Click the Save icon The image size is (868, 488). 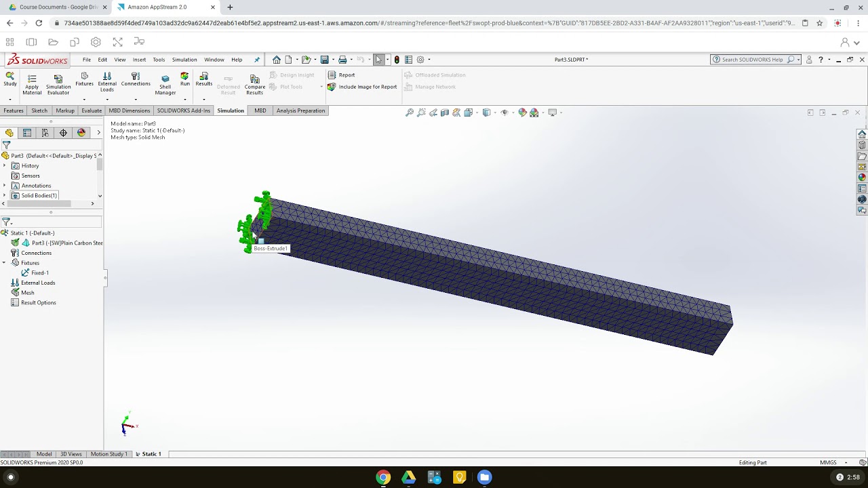point(324,60)
